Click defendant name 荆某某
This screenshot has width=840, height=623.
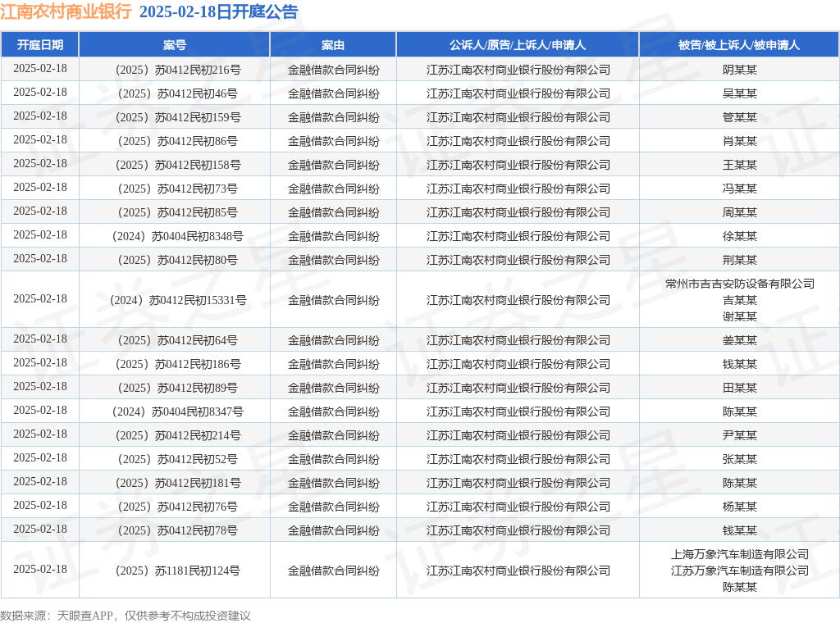pos(739,260)
